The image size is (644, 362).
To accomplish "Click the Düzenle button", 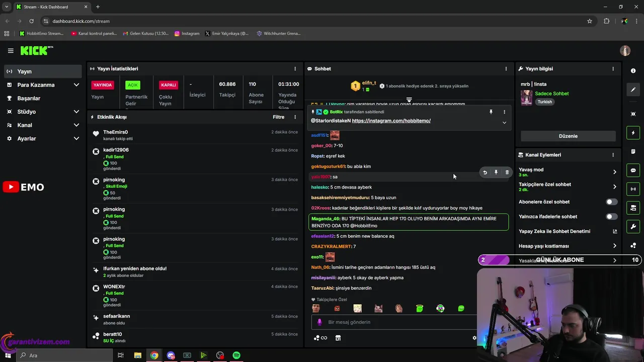I will pos(568,136).
